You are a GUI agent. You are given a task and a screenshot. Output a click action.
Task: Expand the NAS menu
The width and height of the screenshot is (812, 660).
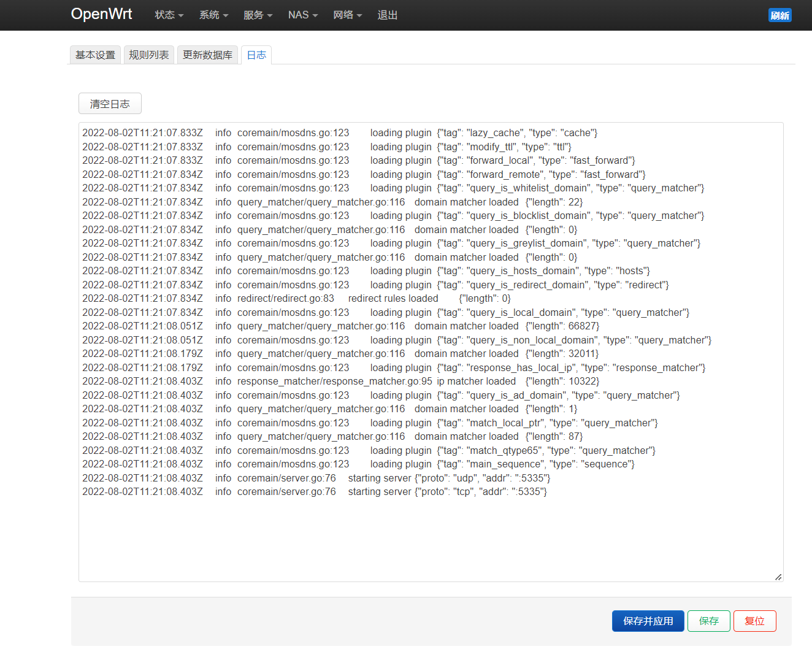302,15
